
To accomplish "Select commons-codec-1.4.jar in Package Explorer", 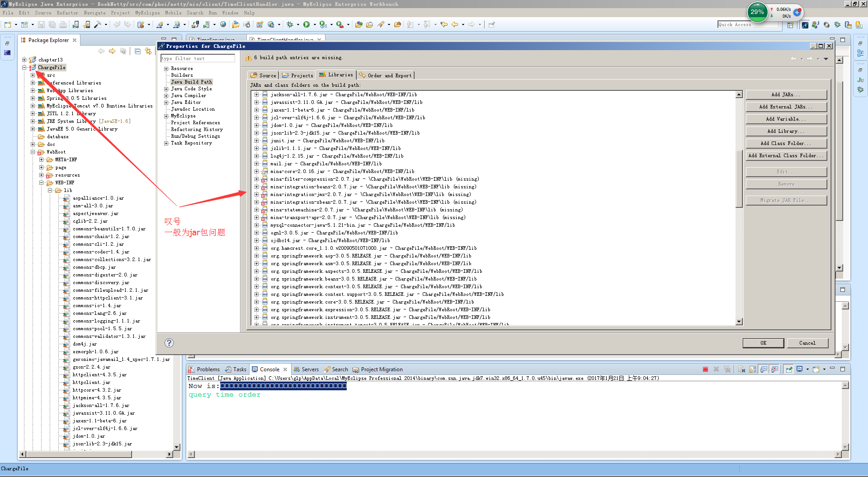I will (101, 252).
